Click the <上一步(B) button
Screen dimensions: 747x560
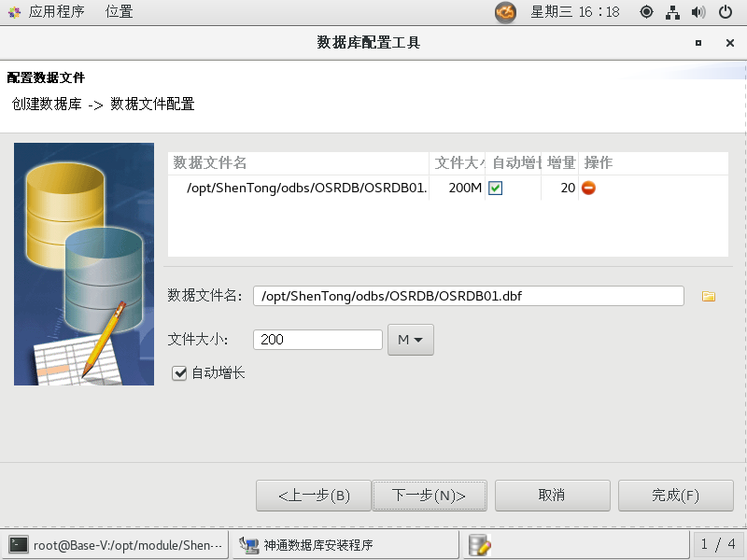tap(313, 496)
